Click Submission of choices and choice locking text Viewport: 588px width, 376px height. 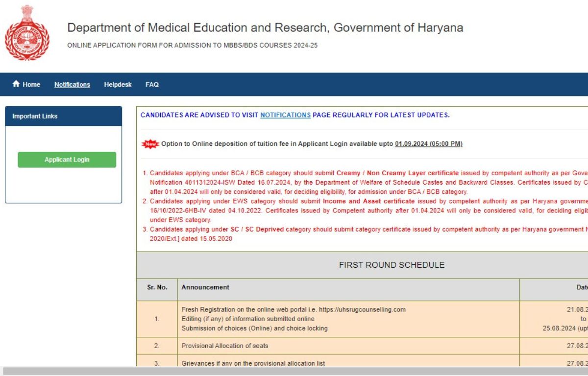pyautogui.click(x=254, y=328)
